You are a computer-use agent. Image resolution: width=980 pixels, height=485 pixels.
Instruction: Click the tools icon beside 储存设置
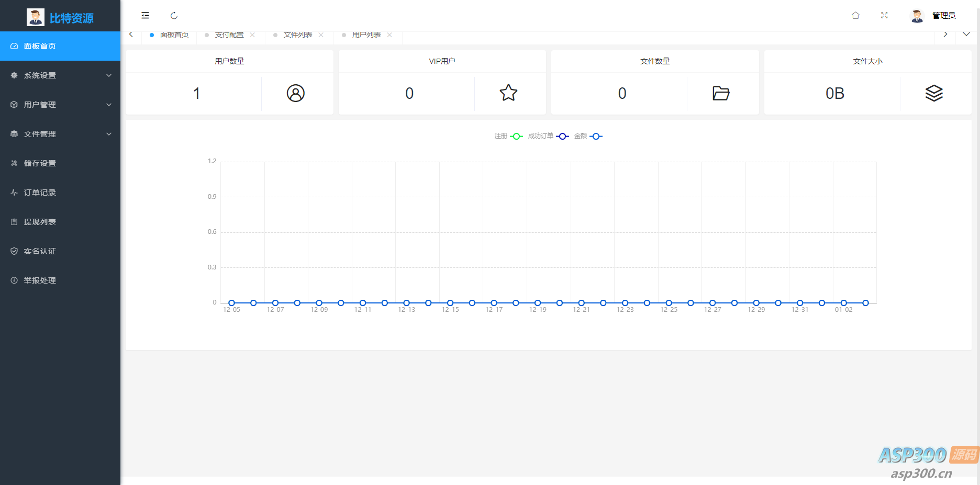pyautogui.click(x=14, y=163)
